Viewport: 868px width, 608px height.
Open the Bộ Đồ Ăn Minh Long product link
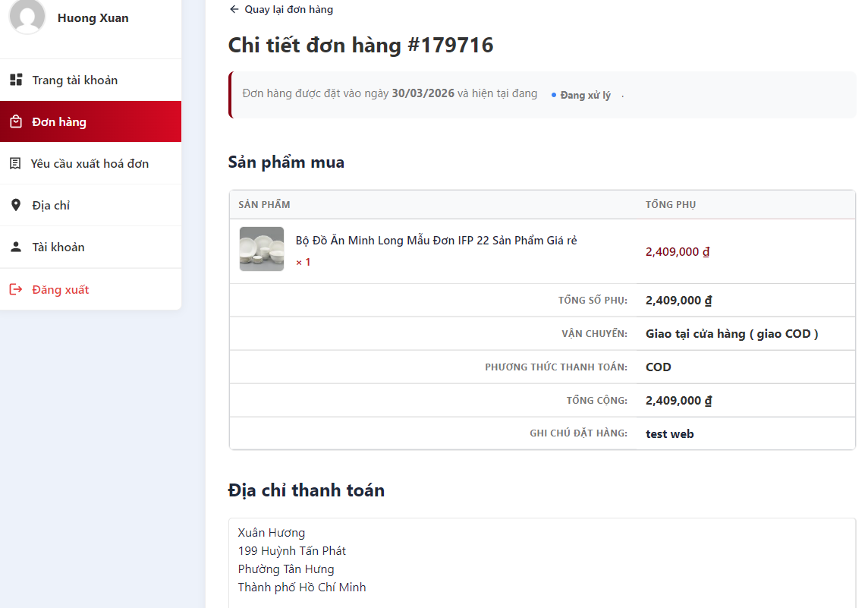pyautogui.click(x=436, y=240)
